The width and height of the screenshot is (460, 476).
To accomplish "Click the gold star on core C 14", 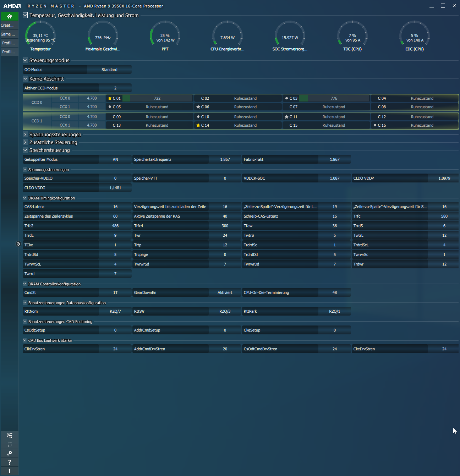I will click(x=198, y=125).
